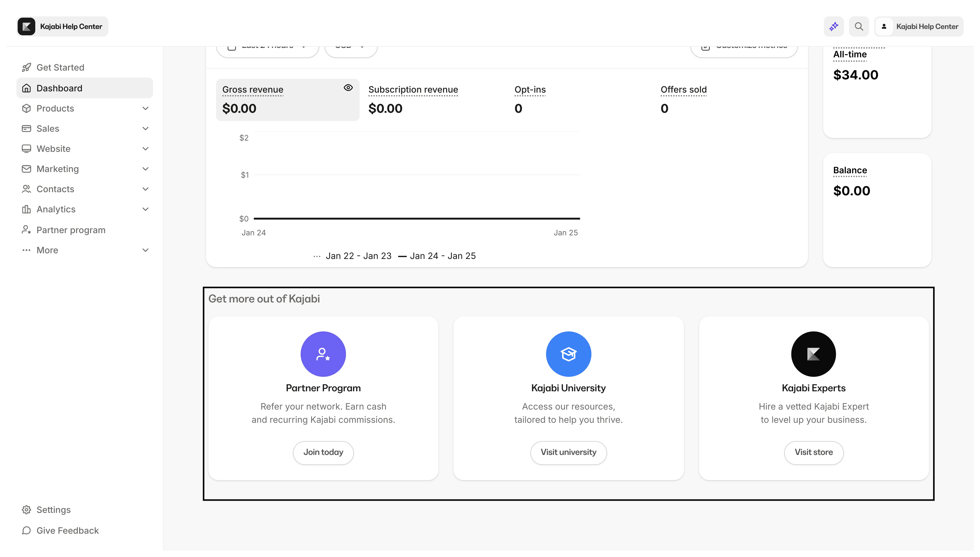The image size is (980, 557).
Task: Toggle the Gross revenue eye visibility icon
Action: pyautogui.click(x=348, y=88)
